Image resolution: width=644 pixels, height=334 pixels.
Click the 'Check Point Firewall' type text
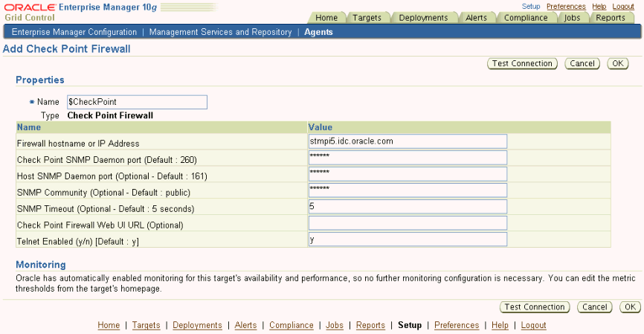coord(110,115)
